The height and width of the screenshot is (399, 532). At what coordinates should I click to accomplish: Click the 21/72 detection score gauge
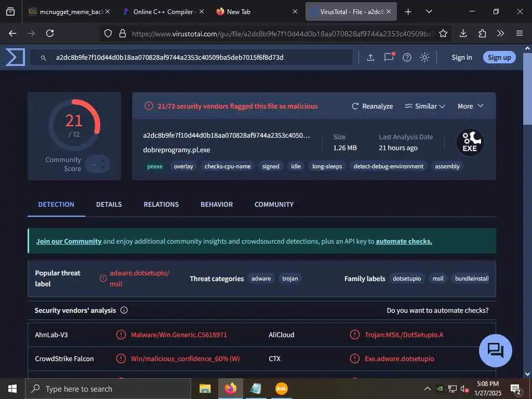(x=74, y=125)
